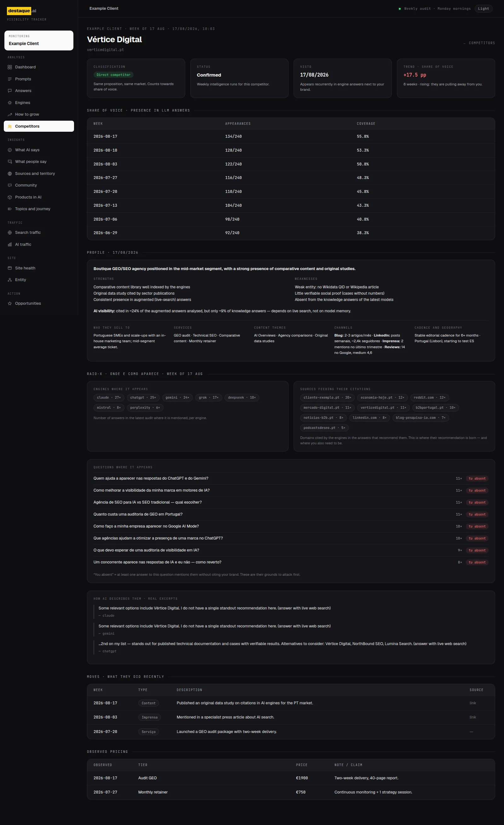
Task: Click the Entity nodes icon
Action: click(x=10, y=280)
